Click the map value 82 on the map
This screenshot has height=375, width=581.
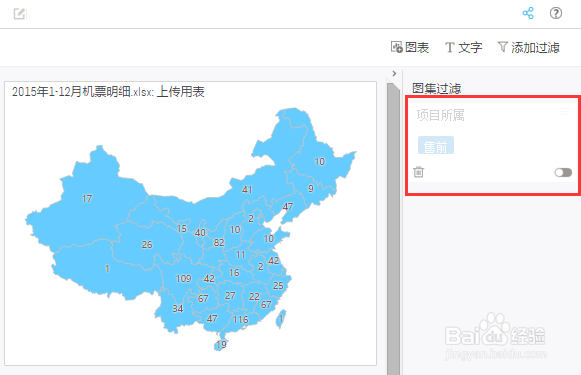219,242
